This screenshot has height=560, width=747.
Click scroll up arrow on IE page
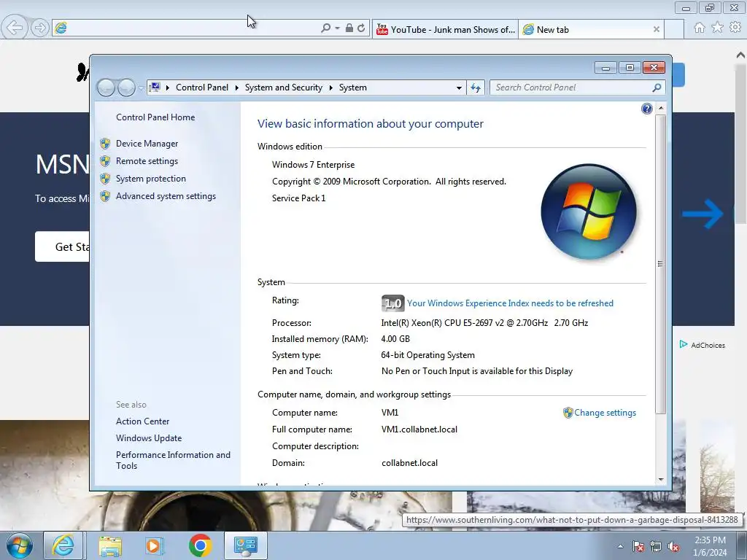741,55
